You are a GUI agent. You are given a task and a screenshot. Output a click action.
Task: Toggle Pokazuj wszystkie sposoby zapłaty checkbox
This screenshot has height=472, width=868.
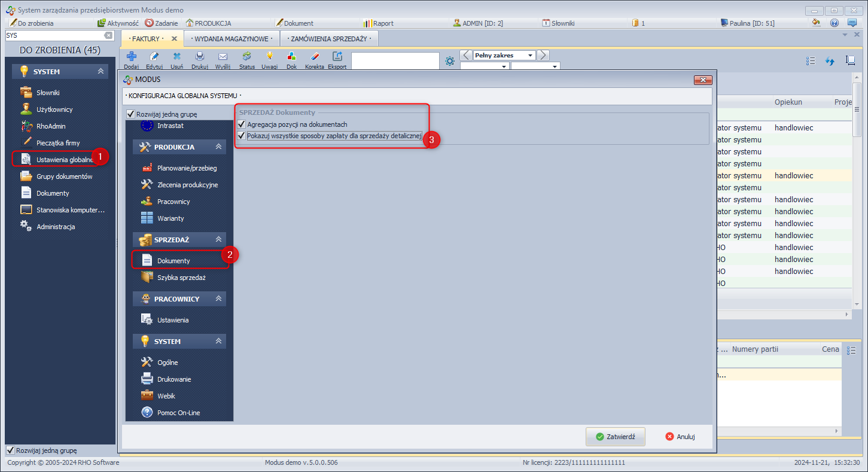coord(242,136)
